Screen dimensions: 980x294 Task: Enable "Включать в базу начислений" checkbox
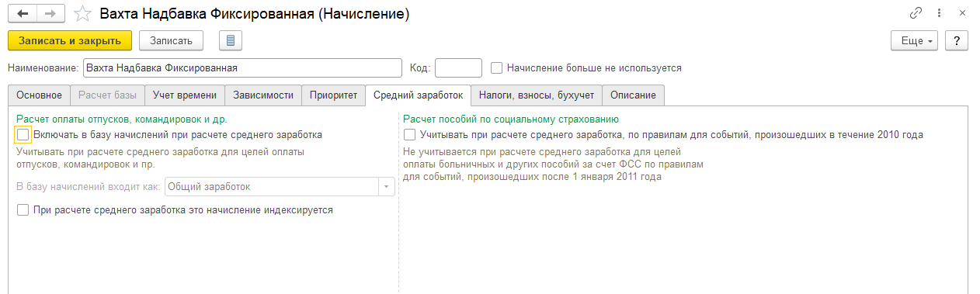pos(23,135)
